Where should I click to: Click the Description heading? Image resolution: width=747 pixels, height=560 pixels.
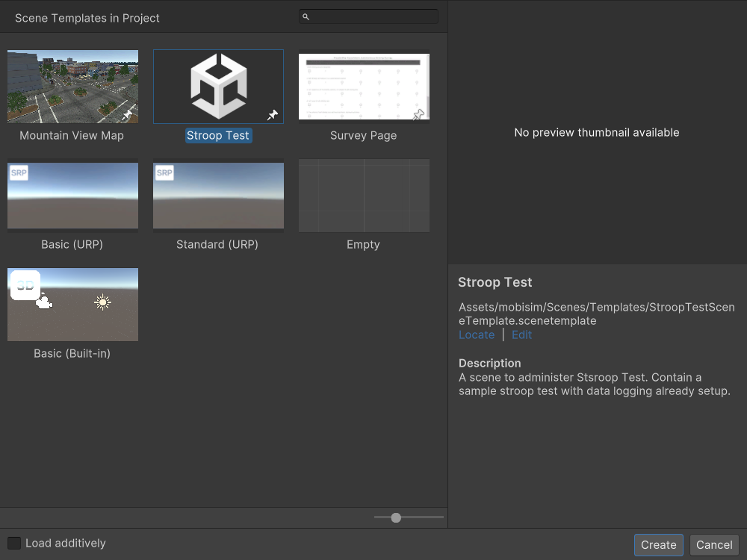point(490,364)
